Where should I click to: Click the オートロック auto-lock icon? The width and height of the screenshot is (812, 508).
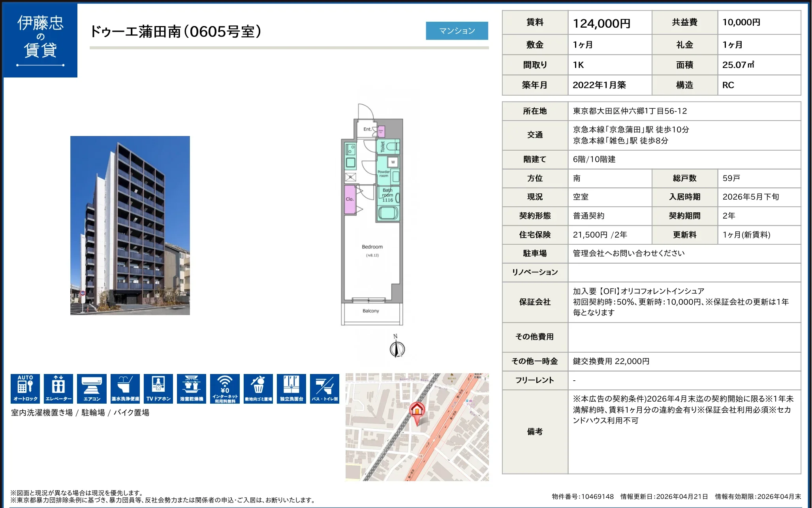point(25,388)
